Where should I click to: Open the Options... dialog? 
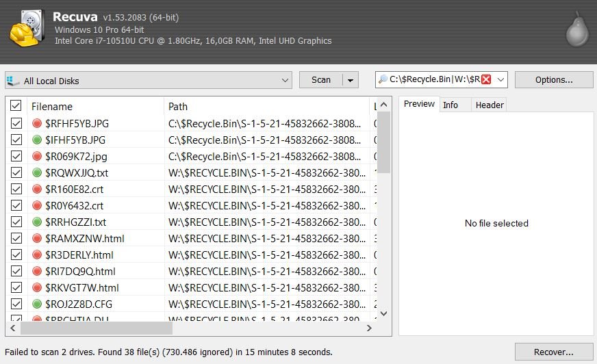pos(554,80)
